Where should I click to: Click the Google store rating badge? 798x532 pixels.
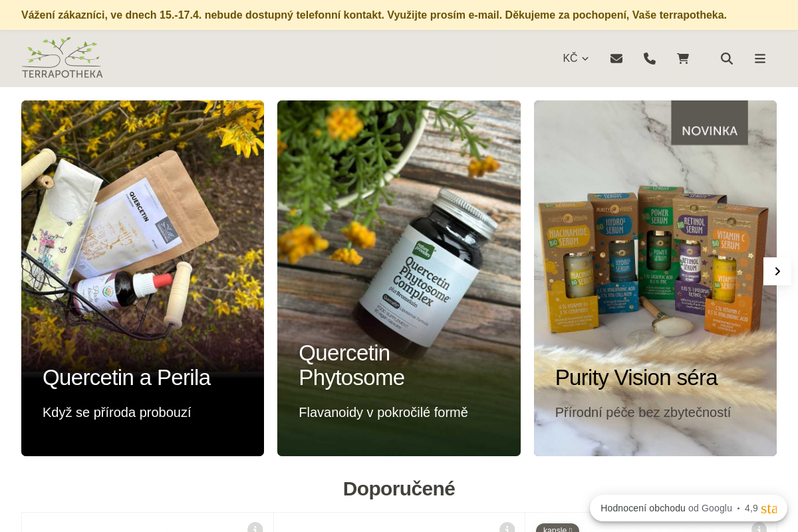(x=688, y=508)
